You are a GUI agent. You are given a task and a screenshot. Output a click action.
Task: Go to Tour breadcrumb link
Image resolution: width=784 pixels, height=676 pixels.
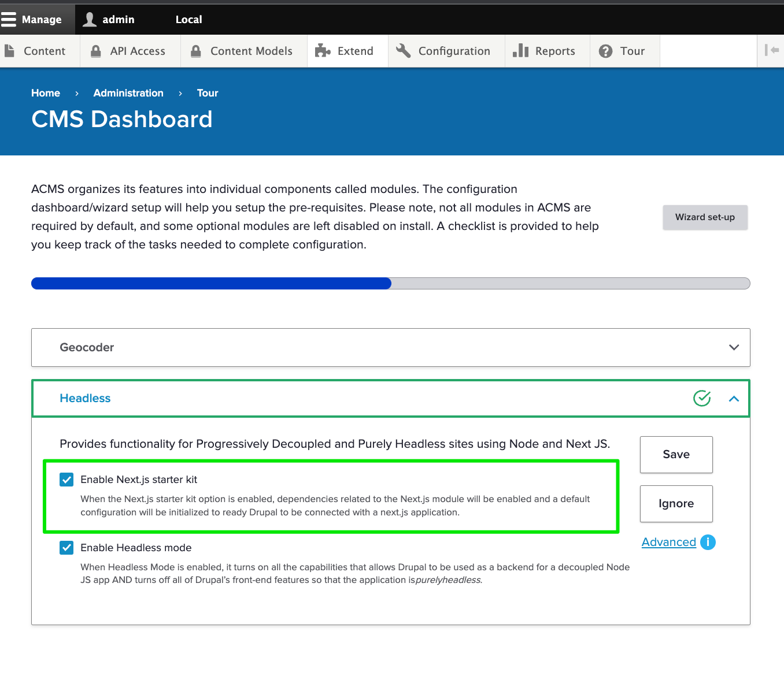(x=208, y=93)
